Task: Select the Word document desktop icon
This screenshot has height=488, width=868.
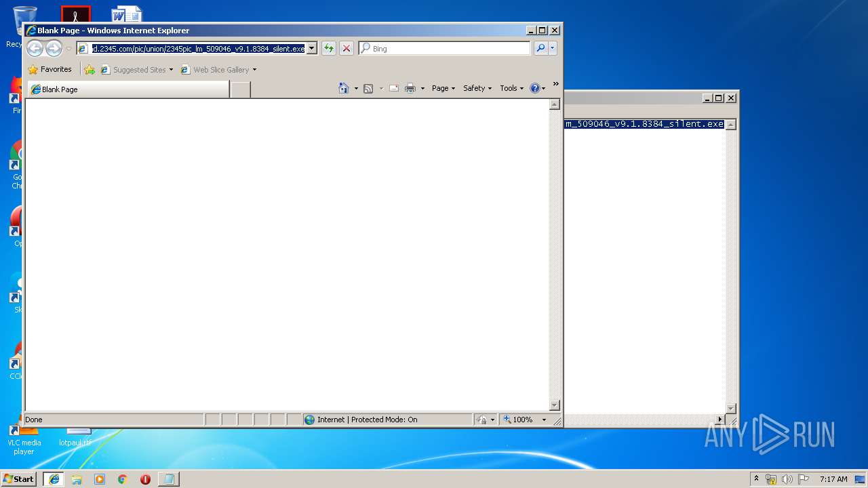Action: coord(126,14)
